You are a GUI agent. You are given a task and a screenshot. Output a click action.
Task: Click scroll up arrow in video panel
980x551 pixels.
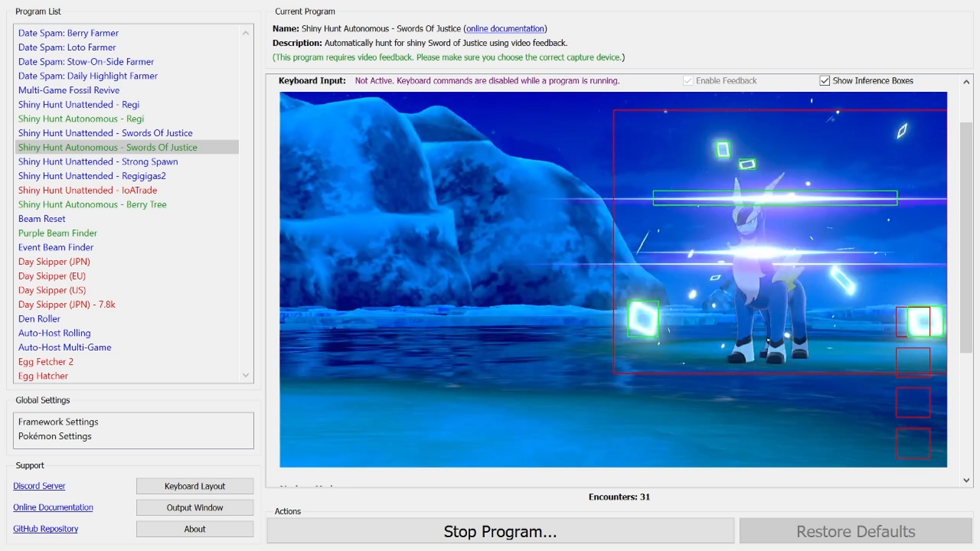(x=966, y=82)
